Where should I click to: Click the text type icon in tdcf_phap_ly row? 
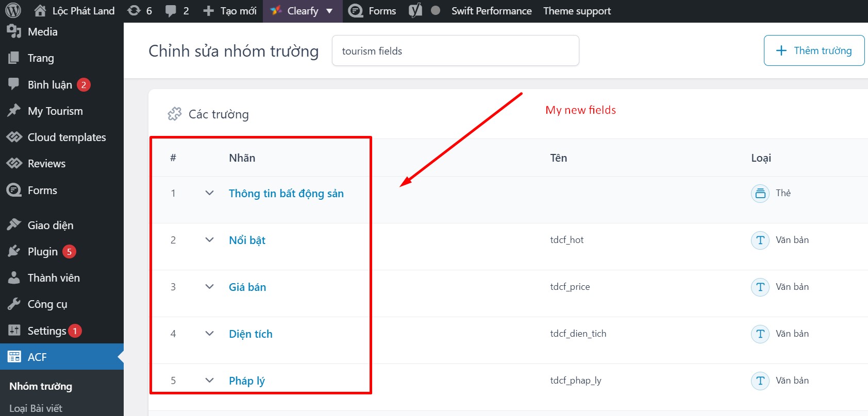(x=760, y=381)
